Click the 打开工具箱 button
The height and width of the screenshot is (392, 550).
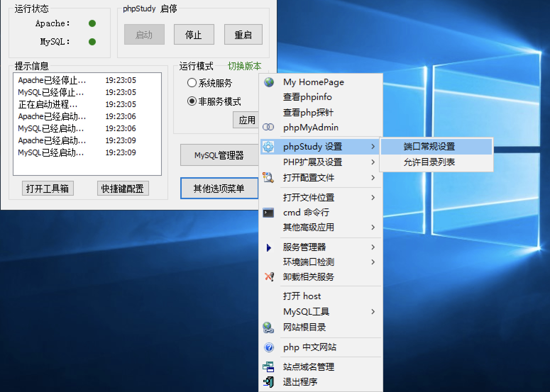48,188
